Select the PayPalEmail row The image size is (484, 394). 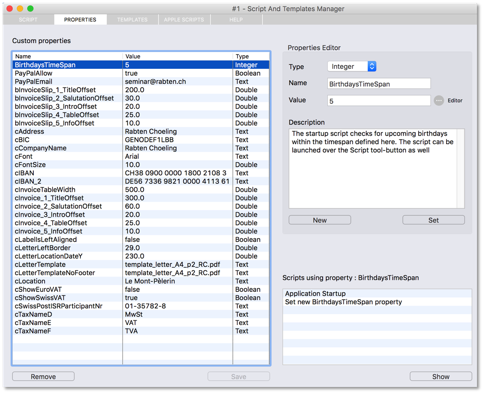(141, 81)
